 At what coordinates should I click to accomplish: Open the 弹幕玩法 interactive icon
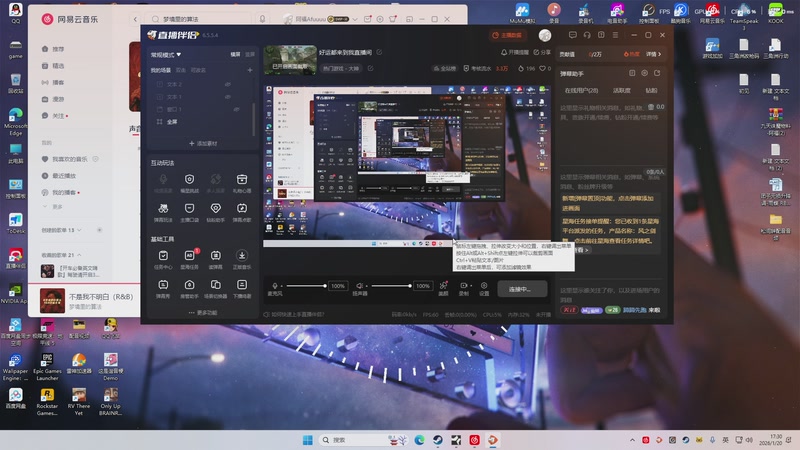point(163,212)
